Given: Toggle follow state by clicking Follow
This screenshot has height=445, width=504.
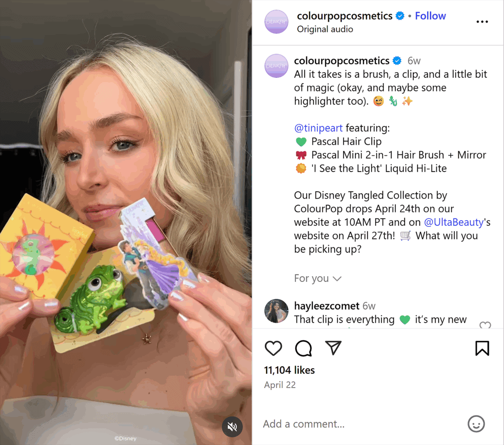Looking at the screenshot, I should click(x=430, y=16).
